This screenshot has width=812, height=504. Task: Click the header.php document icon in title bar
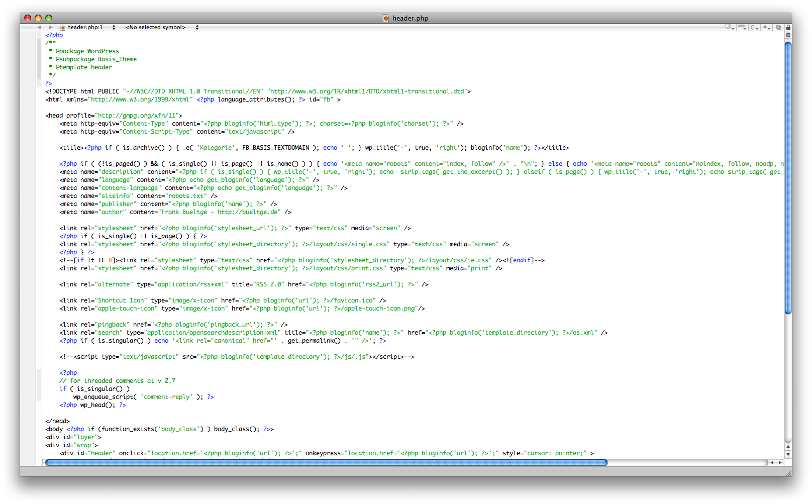point(386,18)
